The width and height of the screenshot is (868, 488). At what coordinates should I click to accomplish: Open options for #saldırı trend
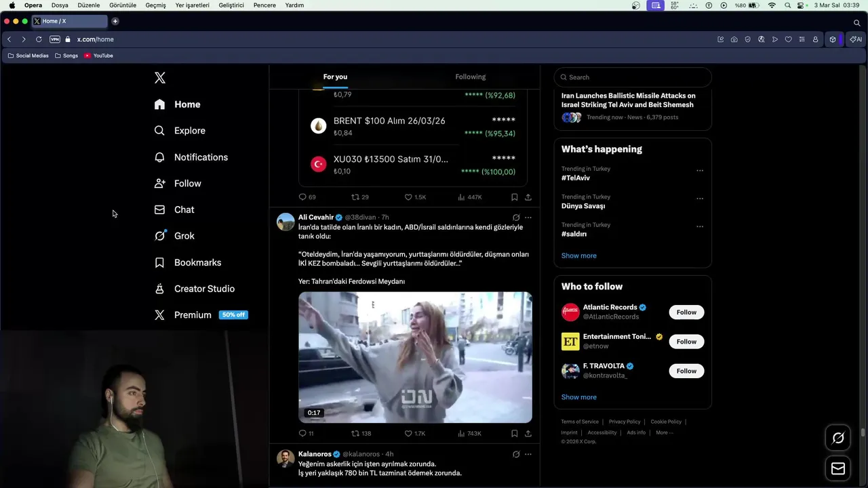pos(700,226)
